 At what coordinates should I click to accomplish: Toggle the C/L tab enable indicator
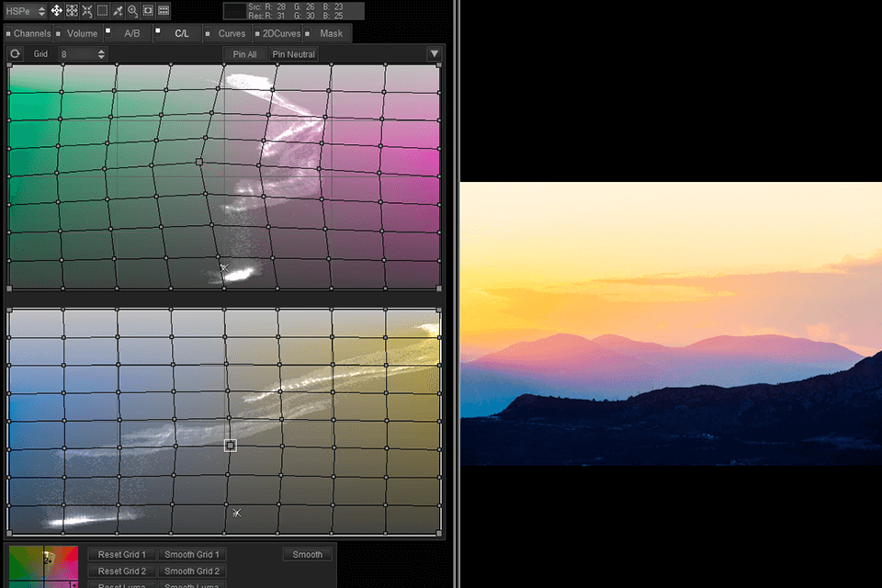(157, 31)
